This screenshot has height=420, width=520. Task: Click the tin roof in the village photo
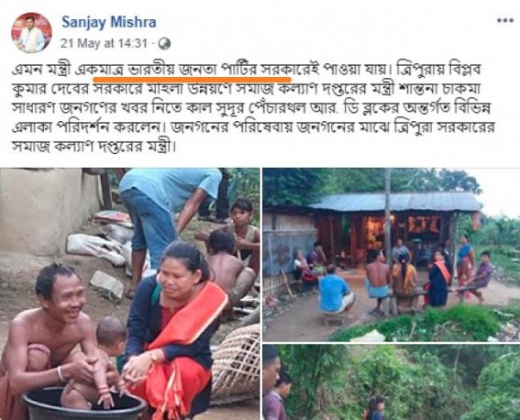(394, 201)
